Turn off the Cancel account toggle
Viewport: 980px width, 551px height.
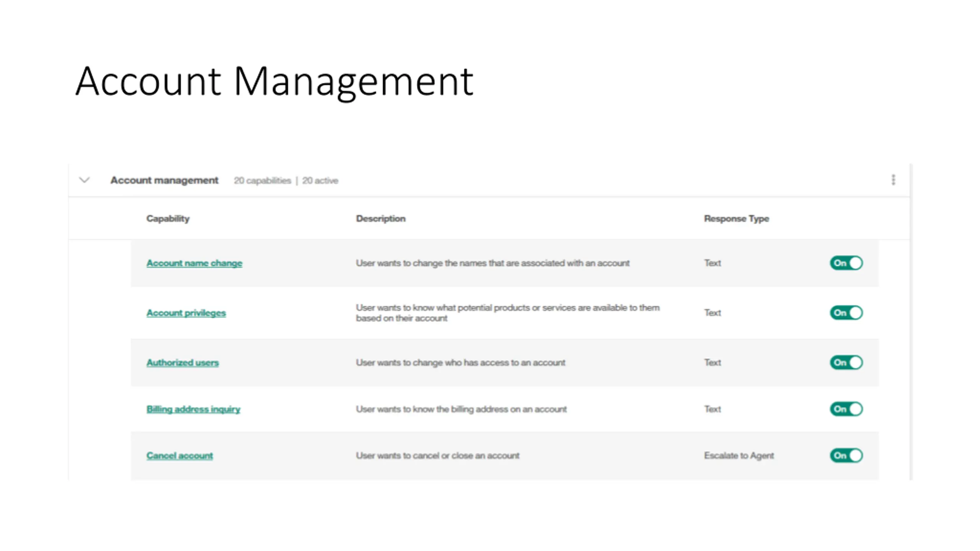pos(846,456)
